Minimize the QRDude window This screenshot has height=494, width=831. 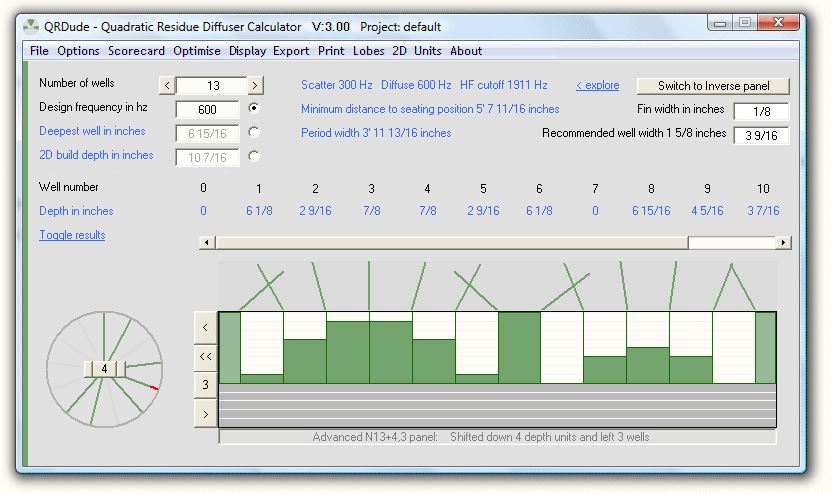tap(720, 22)
